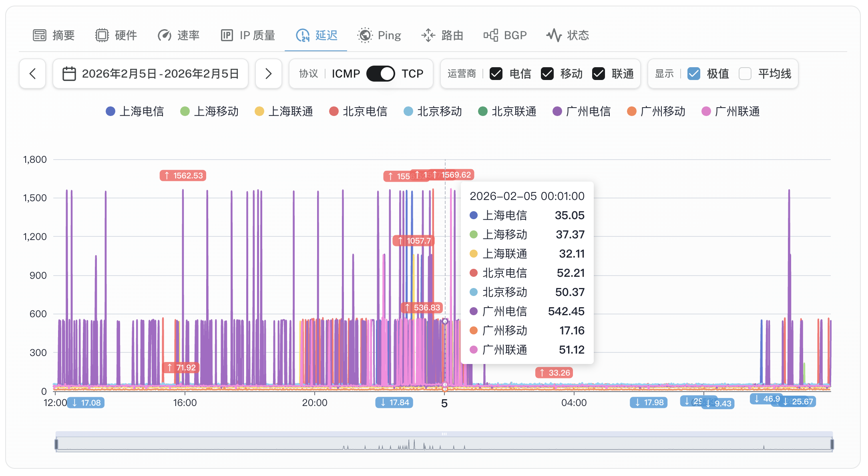Click the 速率 speedometer icon
Screen dimensions: 868x476
(164, 35)
